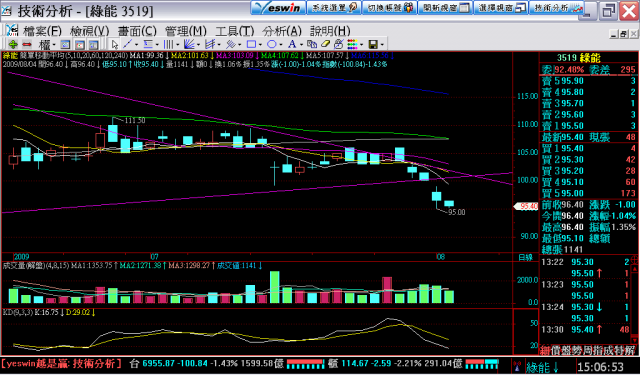Viewport: 640px width, 375px height.
Task: Expand the save icon dropdown arrow
Action: pyautogui.click(x=382, y=44)
